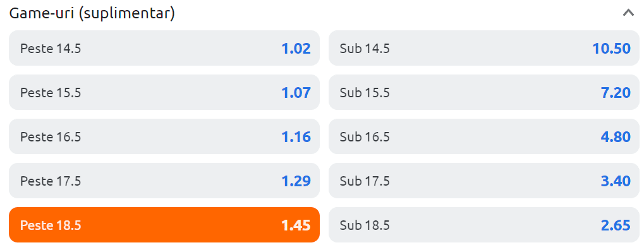
Task: Add Peste 17.5 to the betslip
Action: coord(164,181)
